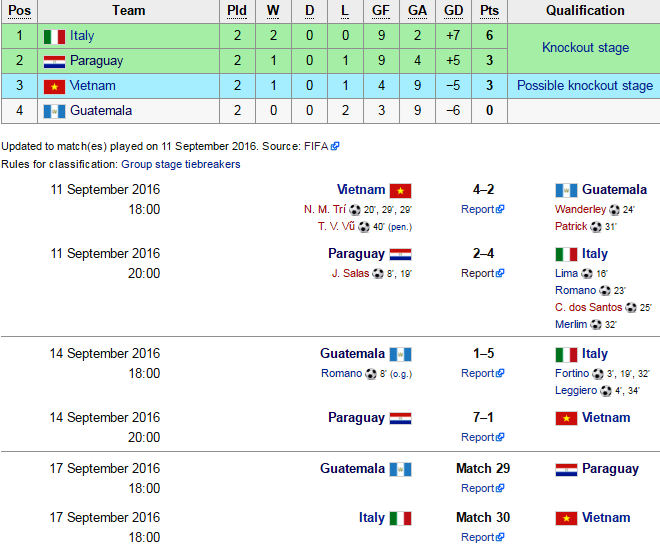
Task: Open Fortino player link
Action: click(572, 373)
